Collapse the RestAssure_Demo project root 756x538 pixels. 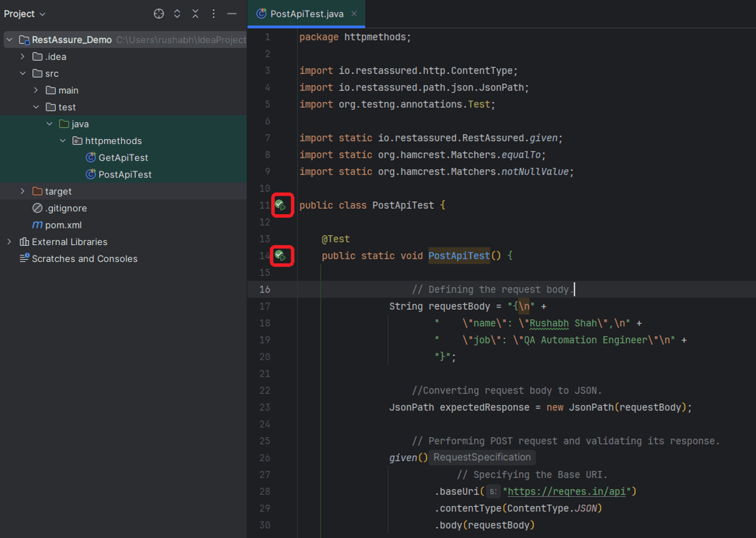coord(10,39)
